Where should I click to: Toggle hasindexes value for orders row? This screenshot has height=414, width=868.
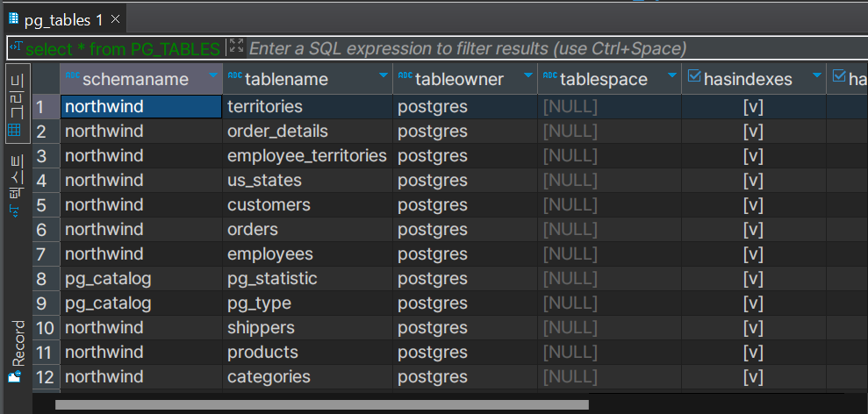pos(753,229)
